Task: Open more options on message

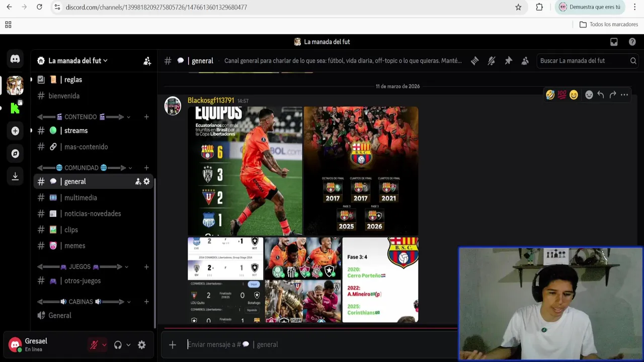Action: [624, 95]
